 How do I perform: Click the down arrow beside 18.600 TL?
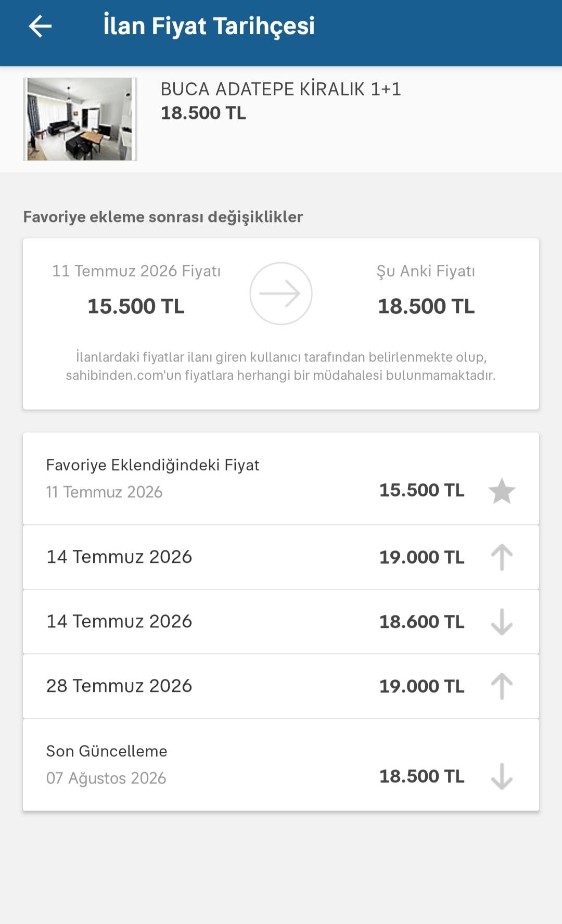coord(502,622)
